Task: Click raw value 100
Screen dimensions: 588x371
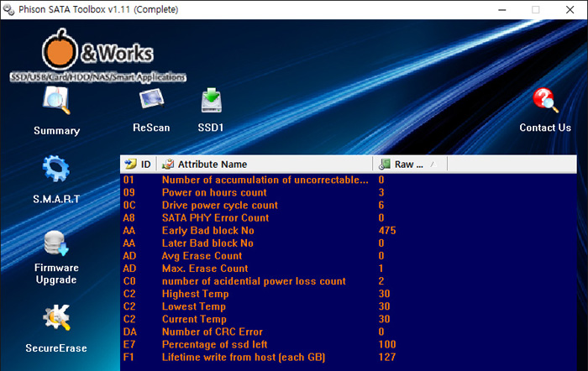Action: click(387, 344)
